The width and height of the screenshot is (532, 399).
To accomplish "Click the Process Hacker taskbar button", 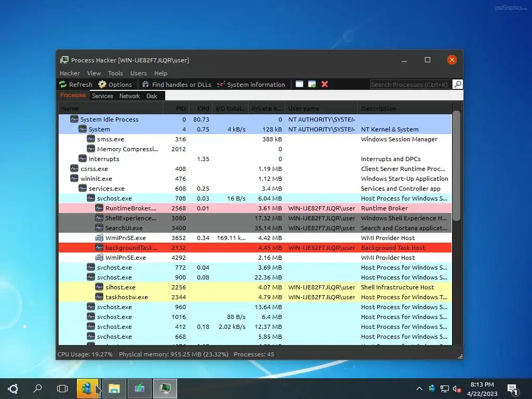I will pos(165,389).
